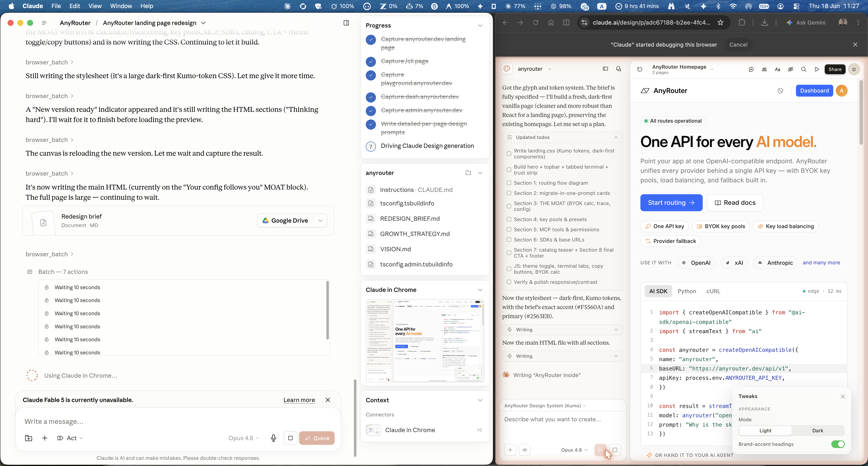Go back in the Chrome browser
This screenshot has height=466, width=868.
[505, 23]
